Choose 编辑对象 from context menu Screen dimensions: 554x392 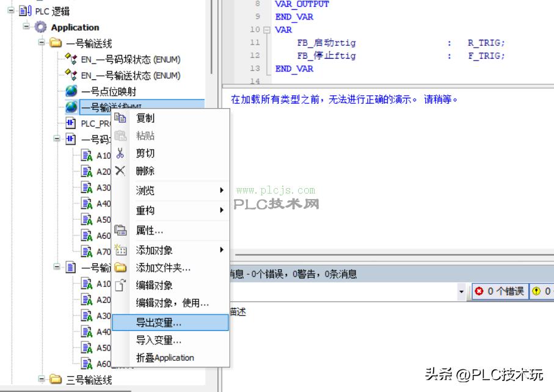170,285
